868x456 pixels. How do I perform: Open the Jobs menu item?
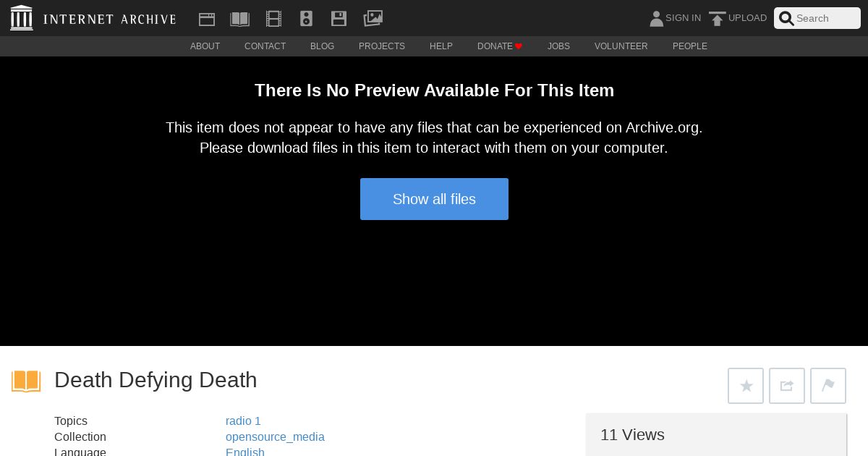point(558,46)
